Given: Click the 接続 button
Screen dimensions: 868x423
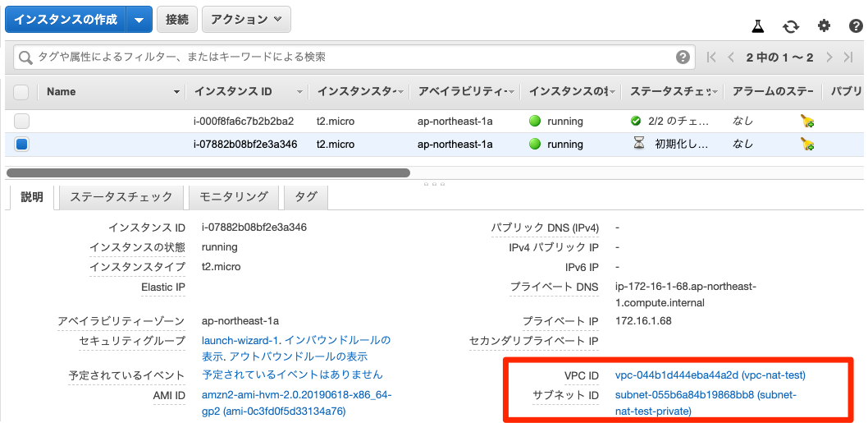Looking at the screenshot, I should (x=177, y=20).
